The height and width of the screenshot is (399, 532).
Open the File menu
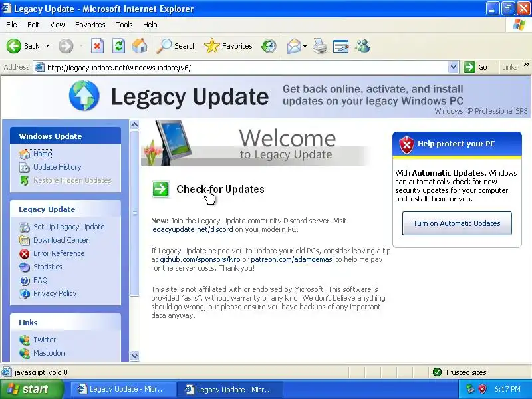coord(11,25)
